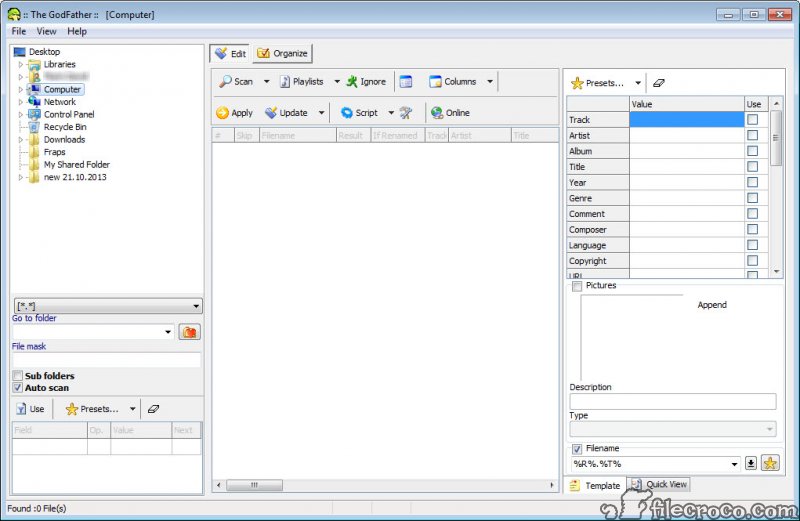800x521 pixels.
Task: Enable the Genre Use checkbox
Action: (752, 198)
